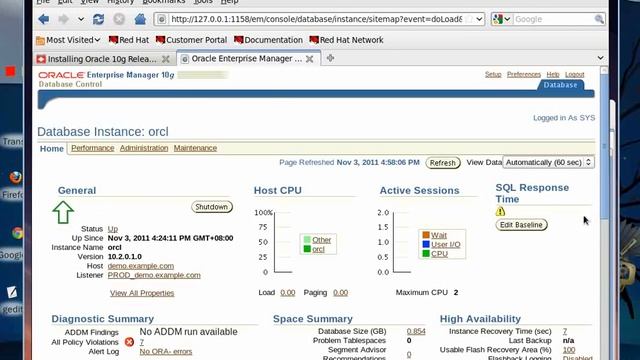
Task: Click the Other legend swatch in Host CPU
Action: [307, 240]
